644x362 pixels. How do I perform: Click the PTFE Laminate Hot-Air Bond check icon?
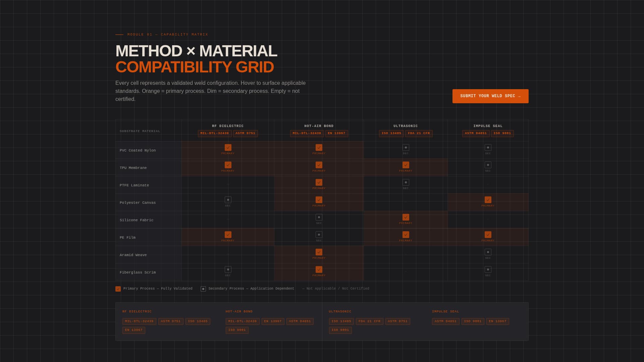[319, 182]
